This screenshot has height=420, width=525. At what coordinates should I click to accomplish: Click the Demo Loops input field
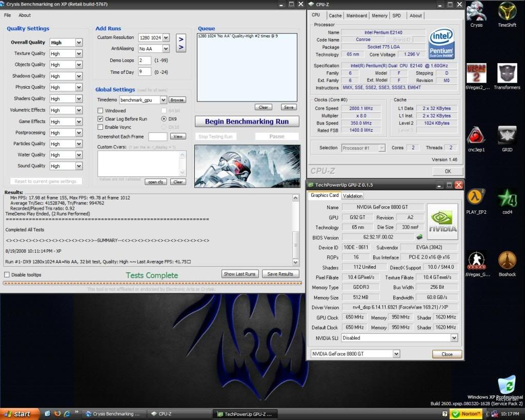145,61
